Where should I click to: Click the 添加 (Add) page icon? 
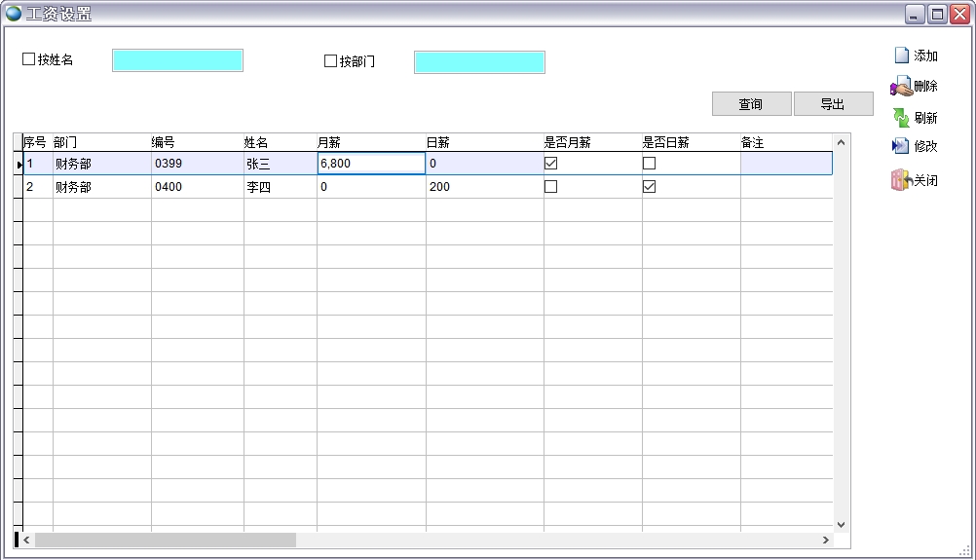(901, 56)
